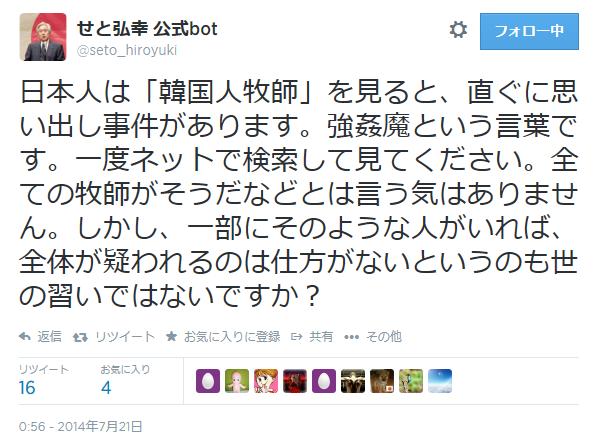Image resolution: width=593 pixels, height=444 pixels.
Task: Click the リツイート retweet arrows icon
Action: [80, 337]
